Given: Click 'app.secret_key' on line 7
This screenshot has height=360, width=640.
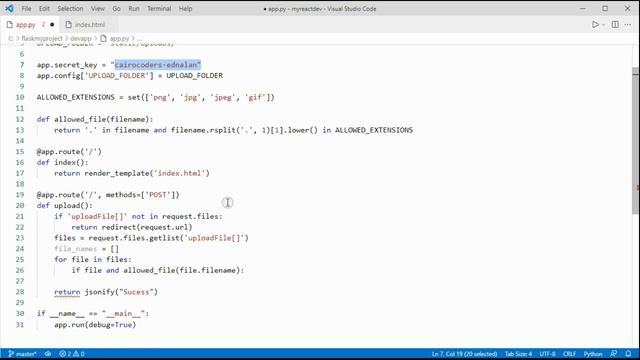Looking at the screenshot, I should point(67,65).
